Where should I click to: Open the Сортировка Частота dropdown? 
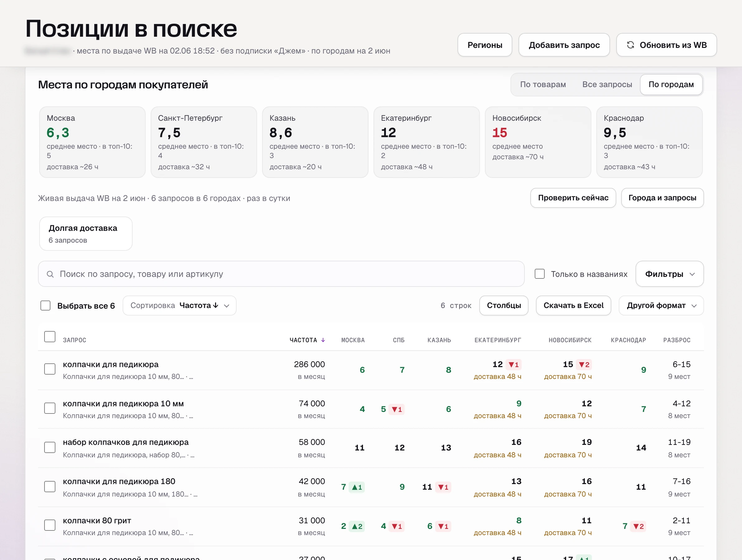click(180, 306)
